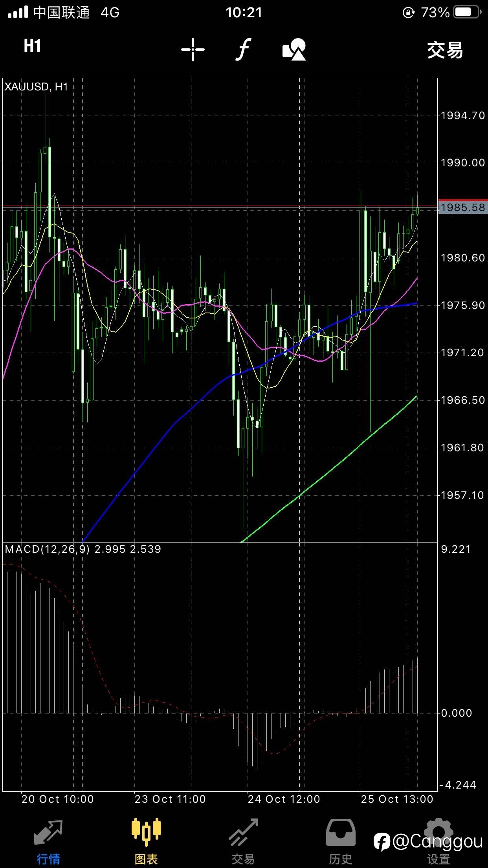Tap the 10:21 clock in status bar
The image size is (488, 868).
click(244, 13)
